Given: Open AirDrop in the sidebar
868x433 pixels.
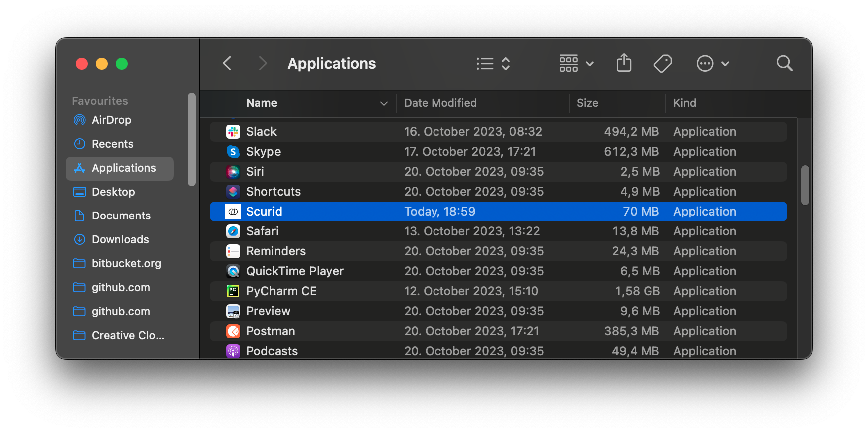Looking at the screenshot, I should (x=120, y=120).
